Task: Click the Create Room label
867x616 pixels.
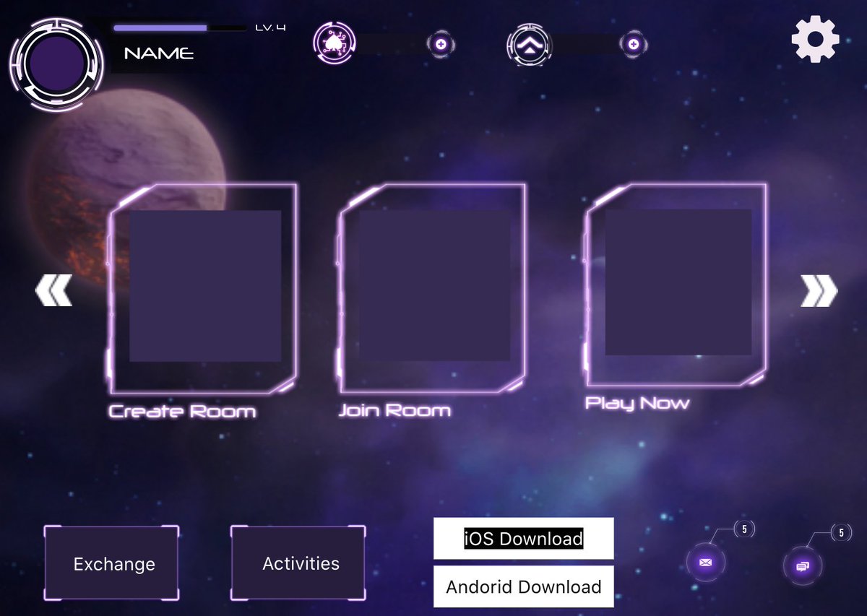Action: (x=182, y=412)
